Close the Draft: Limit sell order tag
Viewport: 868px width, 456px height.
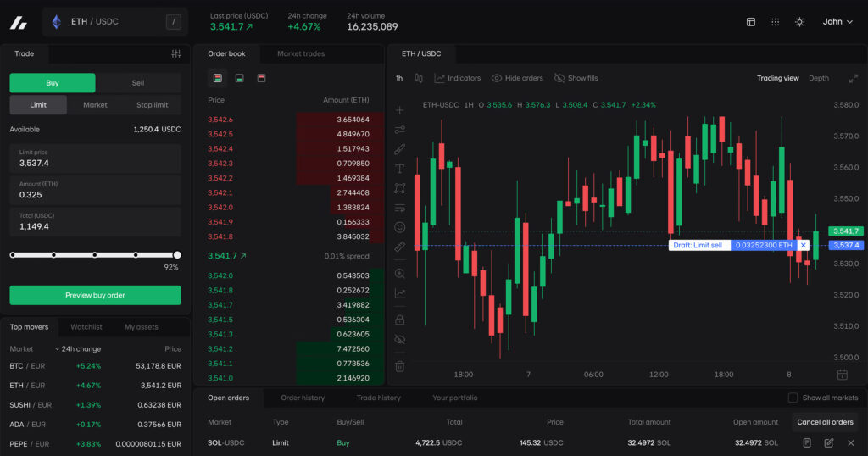(x=804, y=245)
